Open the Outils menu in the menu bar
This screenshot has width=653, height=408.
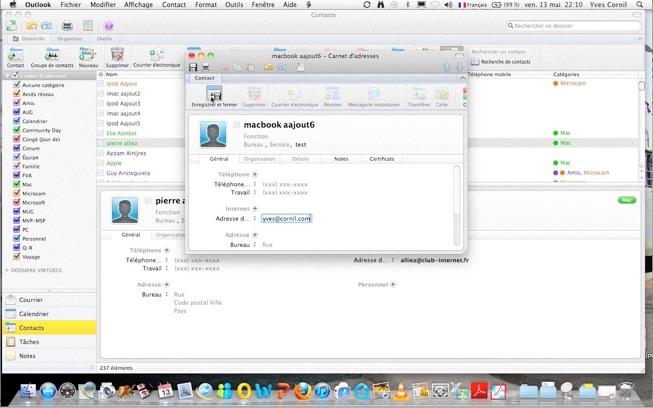[234, 5]
